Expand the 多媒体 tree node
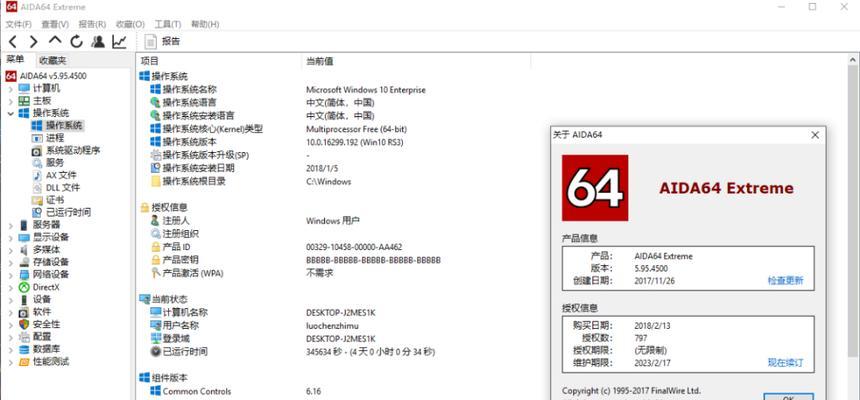Viewport: 860px width, 400px height. [x=10, y=250]
